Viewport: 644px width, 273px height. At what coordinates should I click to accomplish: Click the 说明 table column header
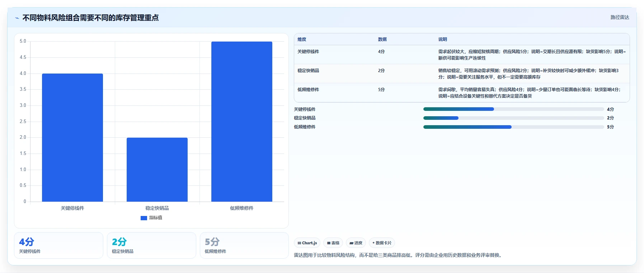pyautogui.click(x=443, y=39)
